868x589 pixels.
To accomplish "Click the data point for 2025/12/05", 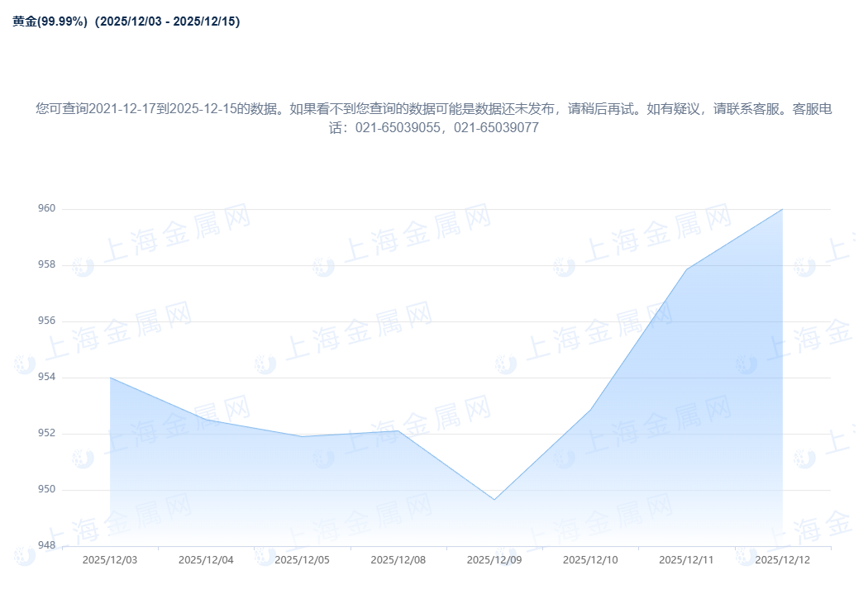I will tap(302, 436).
